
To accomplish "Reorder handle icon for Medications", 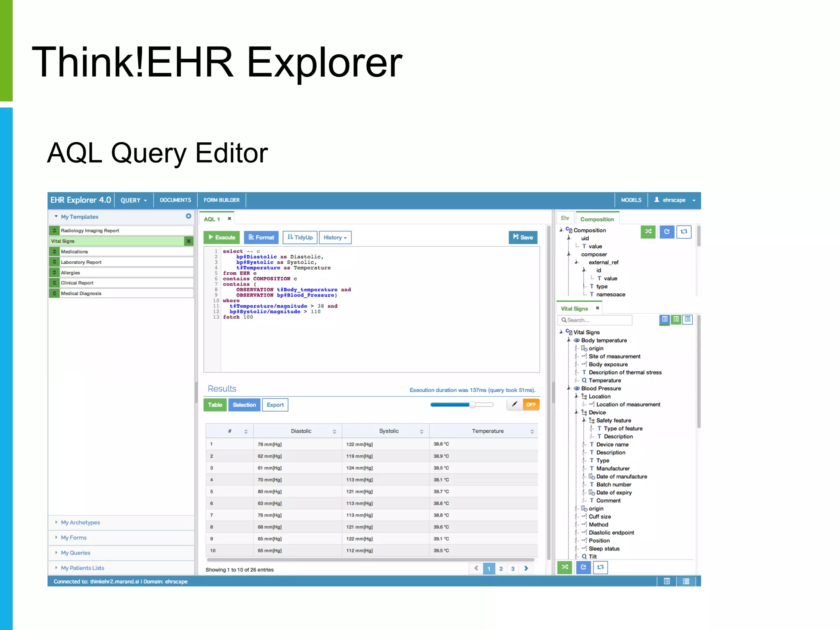I will 54,251.
